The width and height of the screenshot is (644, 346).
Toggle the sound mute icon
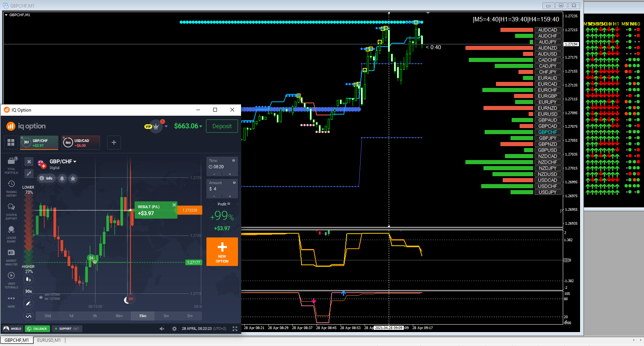pos(162,329)
